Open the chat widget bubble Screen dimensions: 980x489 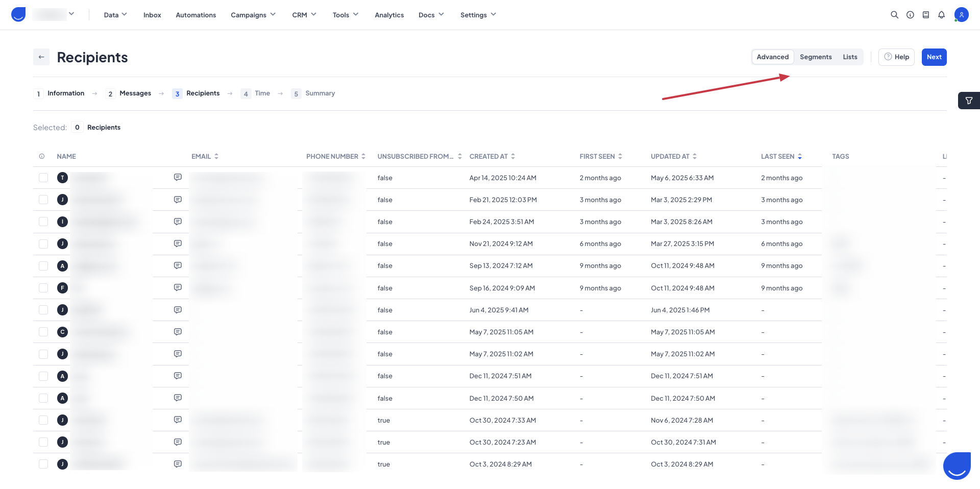pos(956,466)
